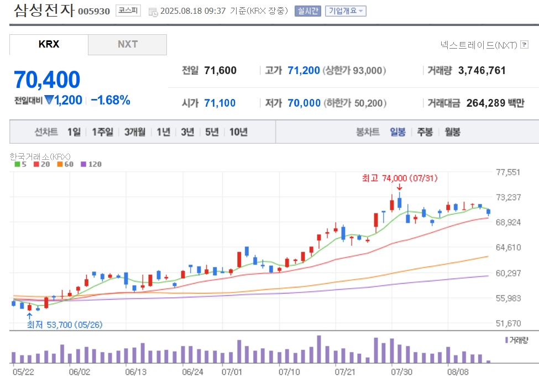Select the 주봉 candle chart
Viewport: 539px width, 392px height.
click(425, 132)
